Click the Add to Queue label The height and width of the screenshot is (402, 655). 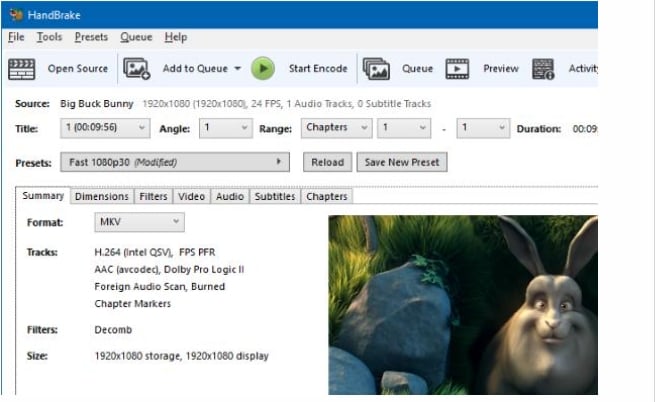(195, 69)
